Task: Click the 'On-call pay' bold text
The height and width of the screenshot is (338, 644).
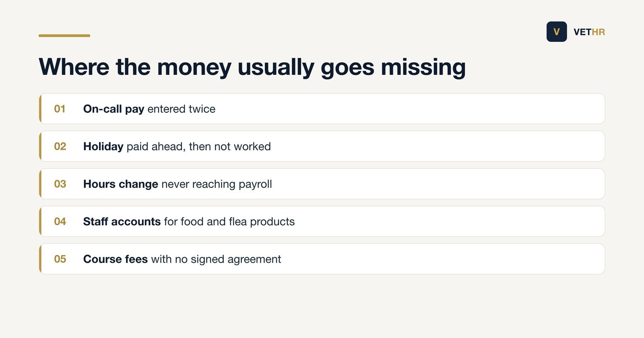Action: click(x=114, y=109)
